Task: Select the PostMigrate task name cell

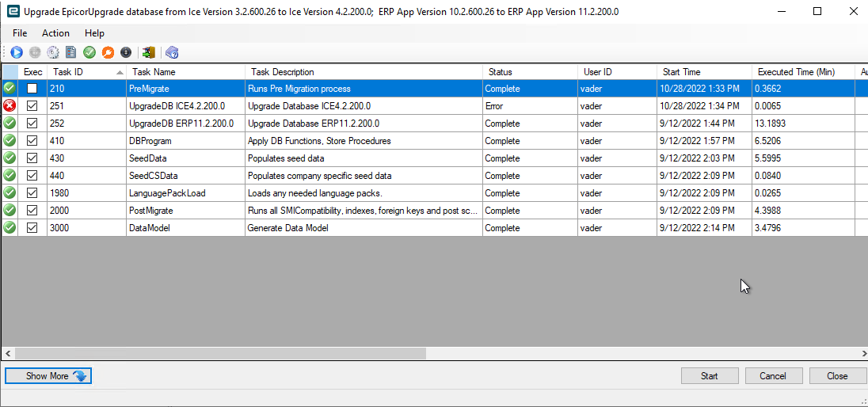Action: 186,211
